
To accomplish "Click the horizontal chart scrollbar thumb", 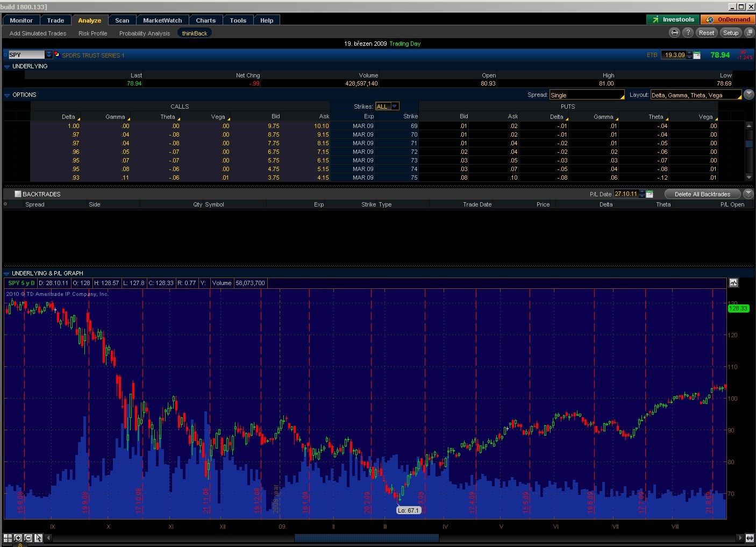I will [x=366, y=538].
